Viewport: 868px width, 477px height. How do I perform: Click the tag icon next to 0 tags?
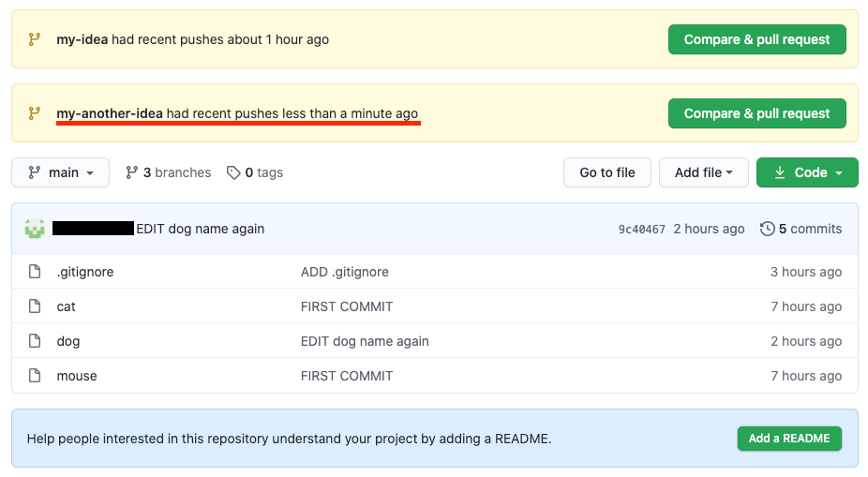pyautogui.click(x=233, y=172)
